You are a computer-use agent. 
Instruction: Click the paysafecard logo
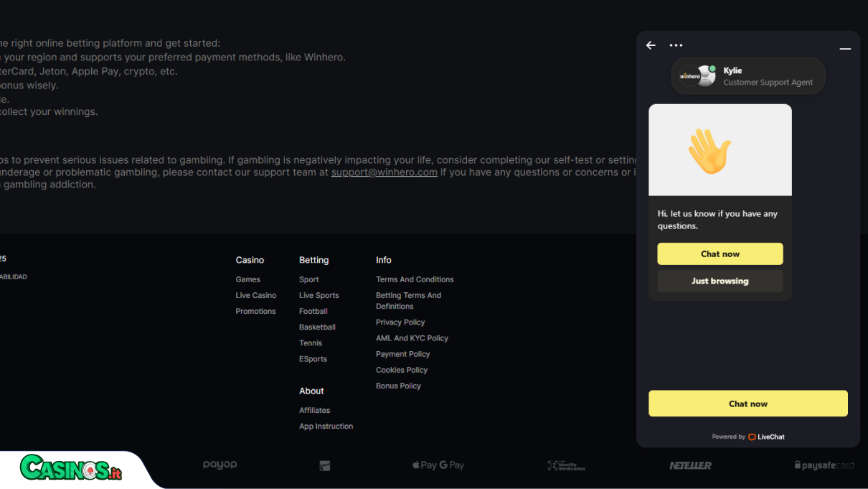[x=824, y=465]
